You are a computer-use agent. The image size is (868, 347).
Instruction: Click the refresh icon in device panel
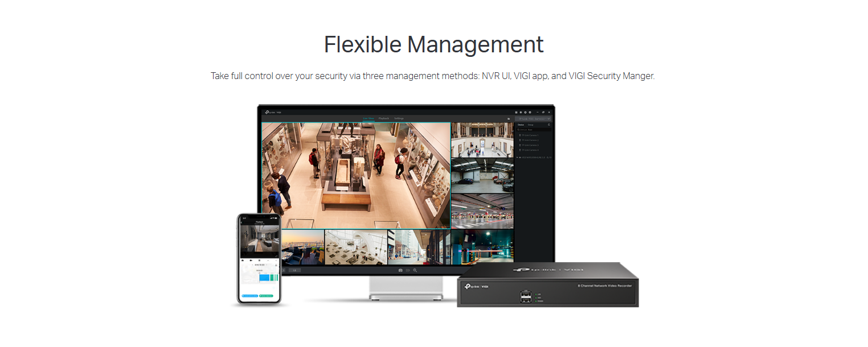coord(549,124)
